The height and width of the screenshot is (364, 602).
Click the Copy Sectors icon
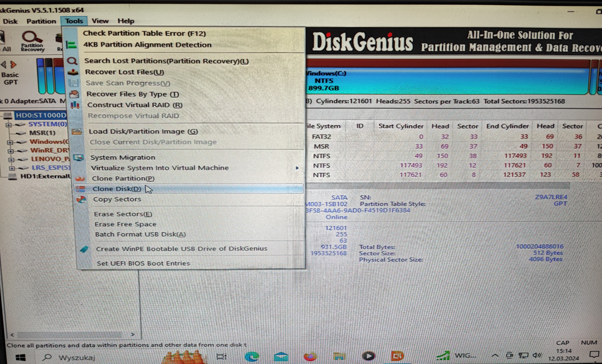81,199
